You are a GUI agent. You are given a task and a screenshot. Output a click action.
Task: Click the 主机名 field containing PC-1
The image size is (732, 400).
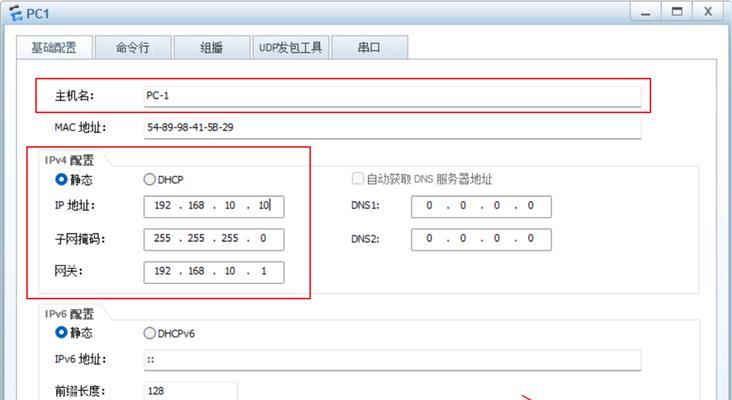[392, 96]
